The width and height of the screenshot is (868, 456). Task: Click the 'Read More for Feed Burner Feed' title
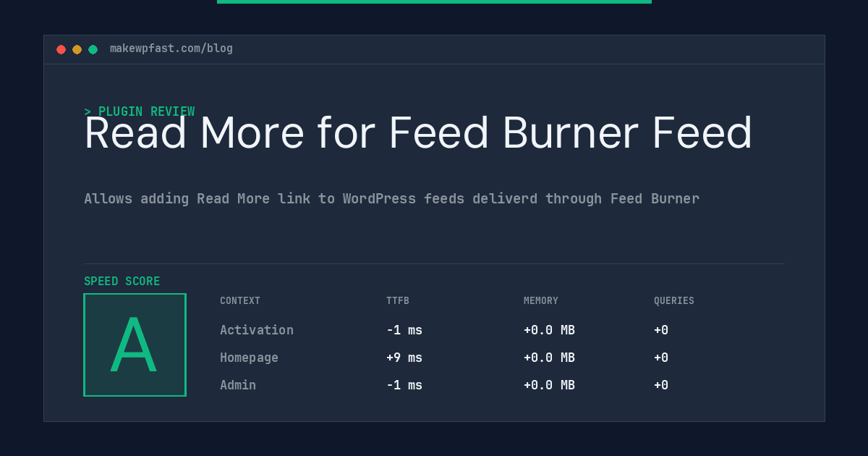[418, 133]
